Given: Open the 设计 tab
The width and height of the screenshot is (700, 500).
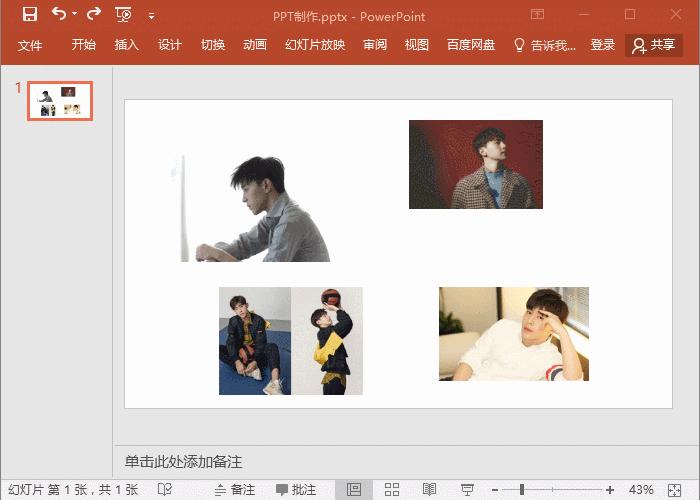Looking at the screenshot, I should [170, 45].
